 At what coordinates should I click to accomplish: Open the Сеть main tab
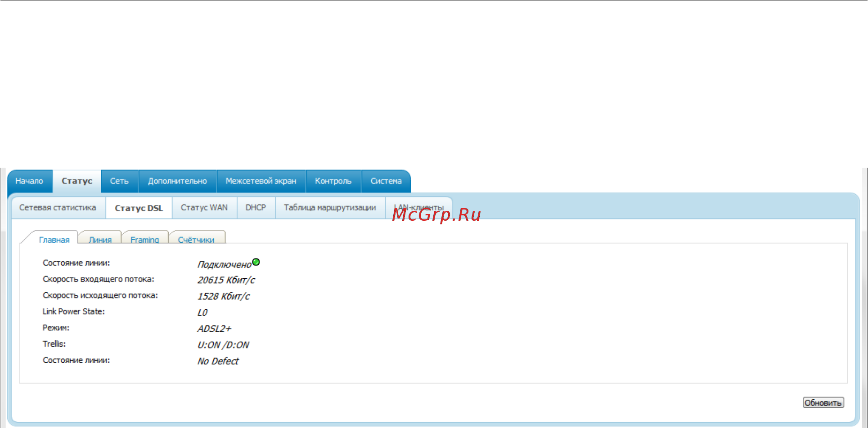(x=119, y=181)
